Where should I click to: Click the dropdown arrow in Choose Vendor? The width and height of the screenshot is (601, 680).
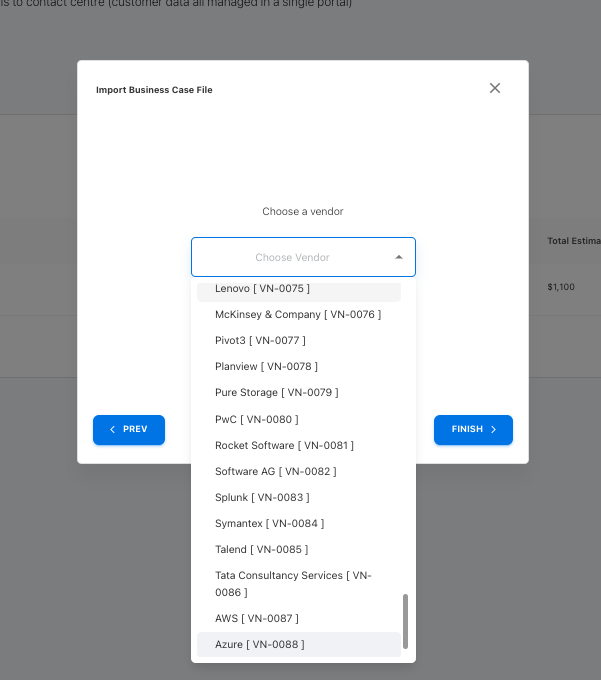[399, 257]
